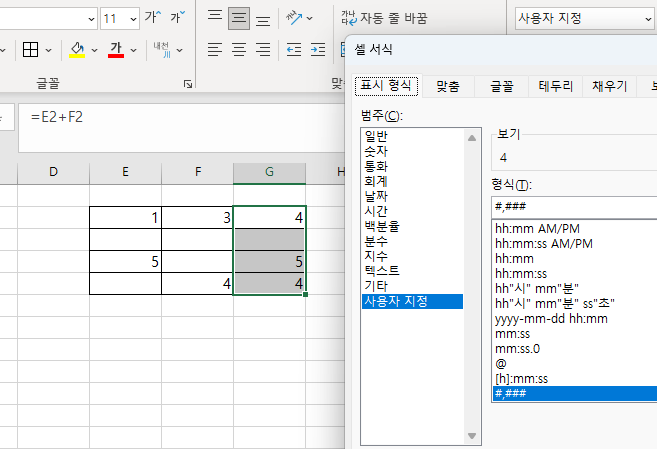Select the 숫자 category

tap(412, 151)
